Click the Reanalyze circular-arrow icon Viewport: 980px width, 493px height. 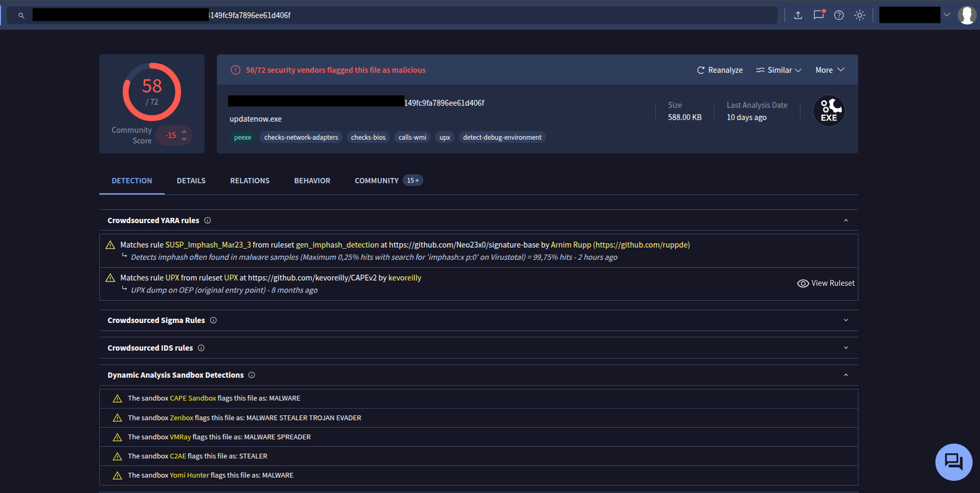pos(701,70)
